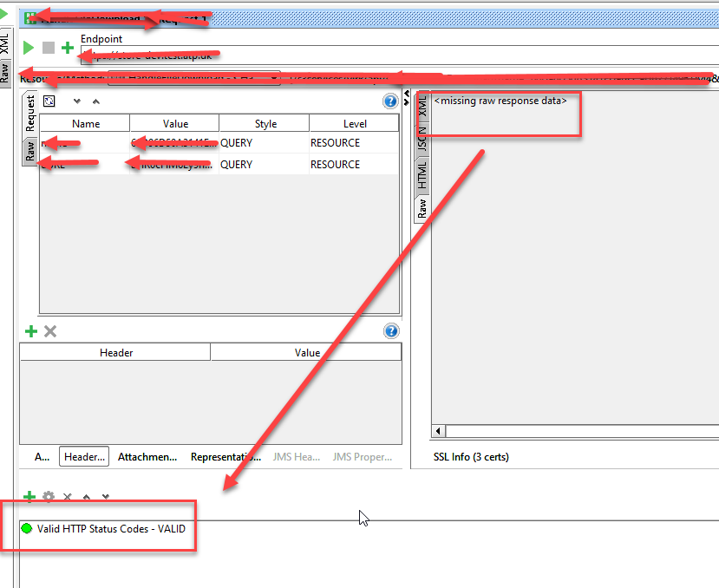Viewport: 719px width, 588px height.
Task: Add a header with the green plus above the Header table
Action: pyautogui.click(x=31, y=331)
